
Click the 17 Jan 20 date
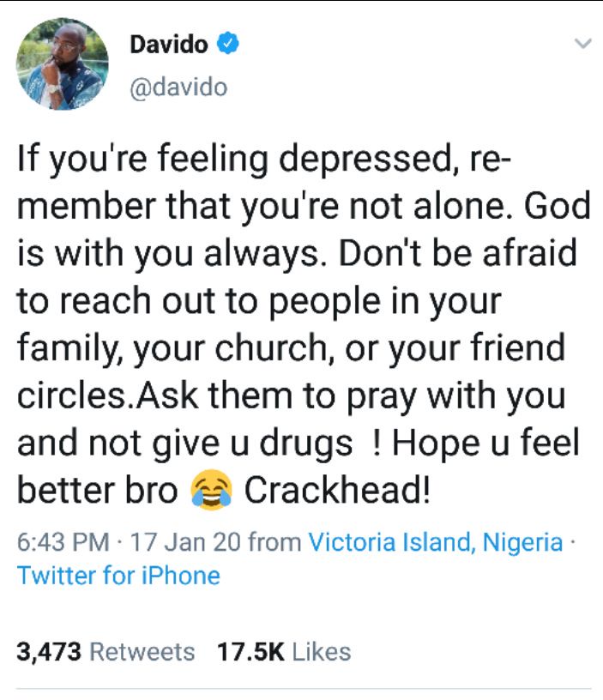pyautogui.click(x=185, y=542)
